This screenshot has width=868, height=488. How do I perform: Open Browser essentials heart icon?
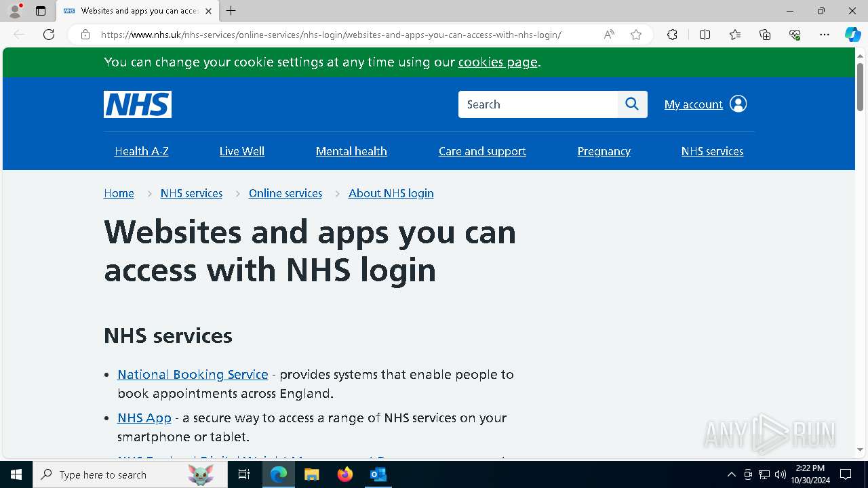click(x=795, y=35)
